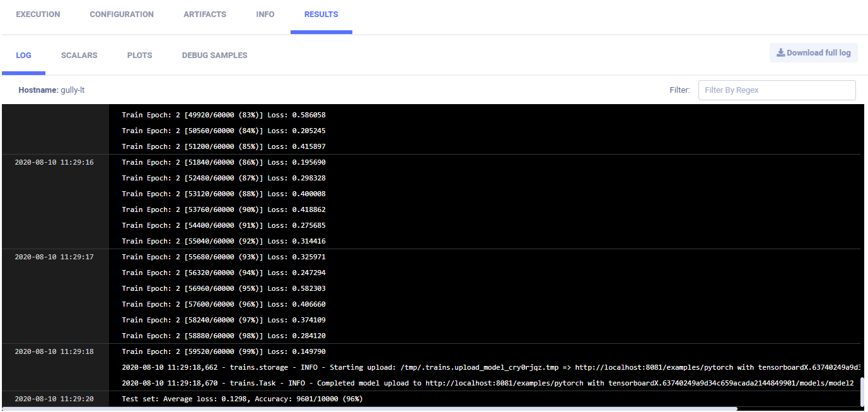Click the RESULTS tab

[x=321, y=15]
